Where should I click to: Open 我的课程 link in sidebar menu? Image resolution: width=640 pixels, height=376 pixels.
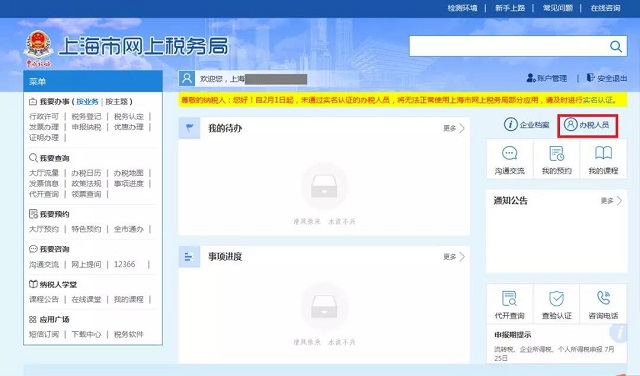(x=129, y=300)
